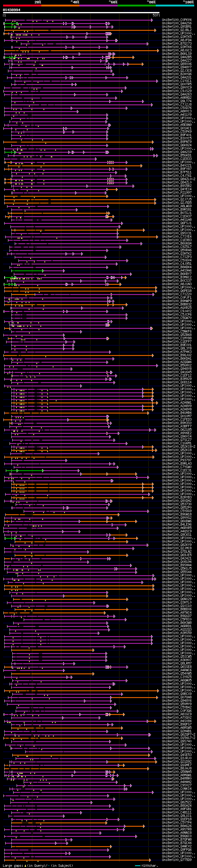Open hit UniRef100_Q00TR5

177,84
